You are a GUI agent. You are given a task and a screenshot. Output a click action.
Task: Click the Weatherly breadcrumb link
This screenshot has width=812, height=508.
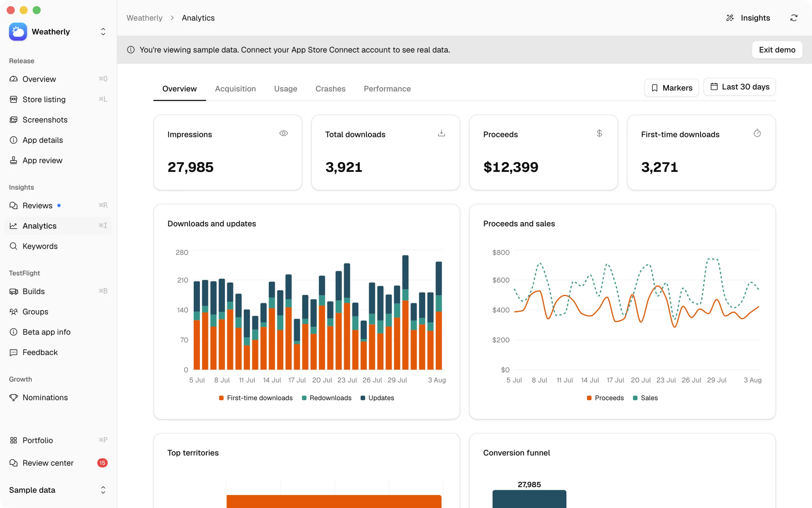coord(144,18)
